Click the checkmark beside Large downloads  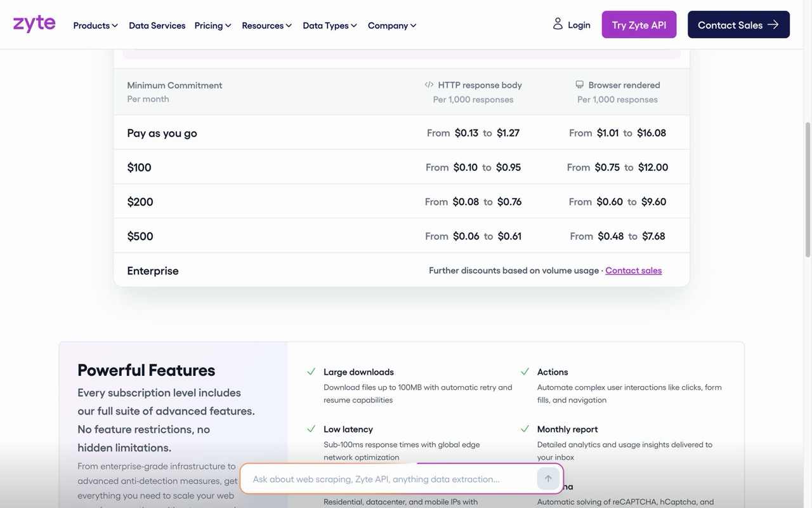311,371
